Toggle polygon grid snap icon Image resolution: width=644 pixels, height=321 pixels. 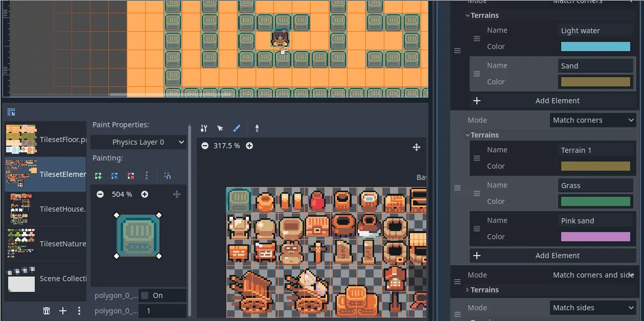point(168,175)
